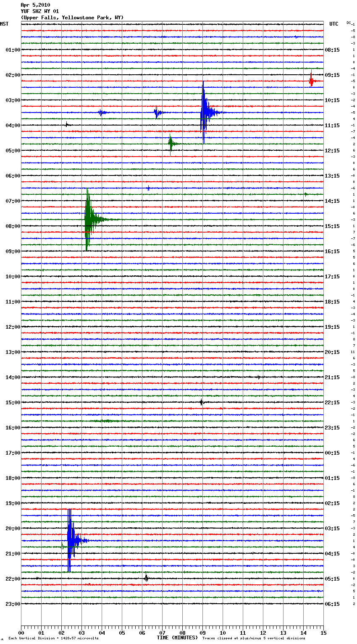
Task: Click the "10:15" UTC time label
Action: [x=332, y=100]
